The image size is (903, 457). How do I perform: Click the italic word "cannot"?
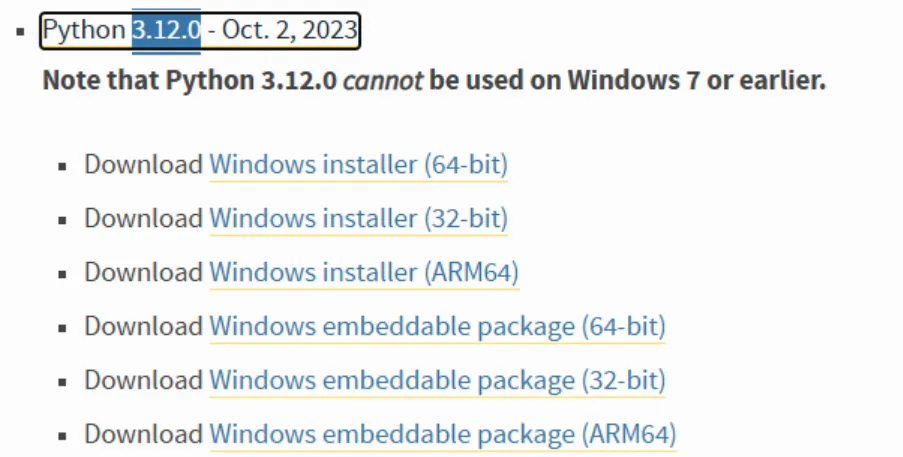pos(383,80)
